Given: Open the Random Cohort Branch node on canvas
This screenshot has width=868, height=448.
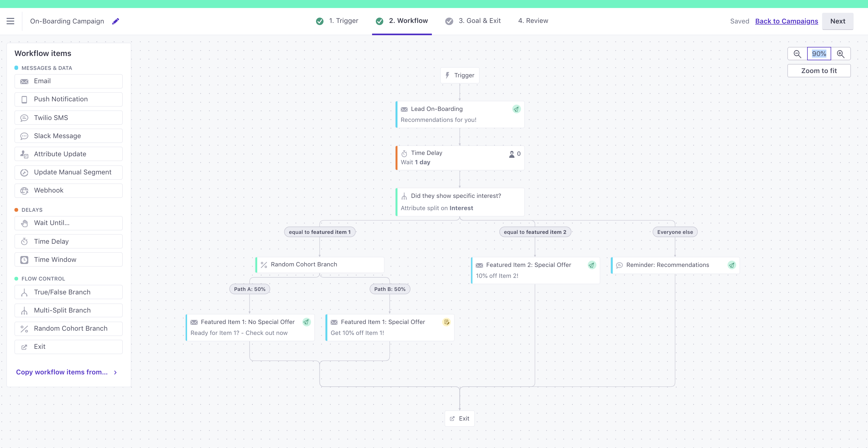Looking at the screenshot, I should point(320,265).
